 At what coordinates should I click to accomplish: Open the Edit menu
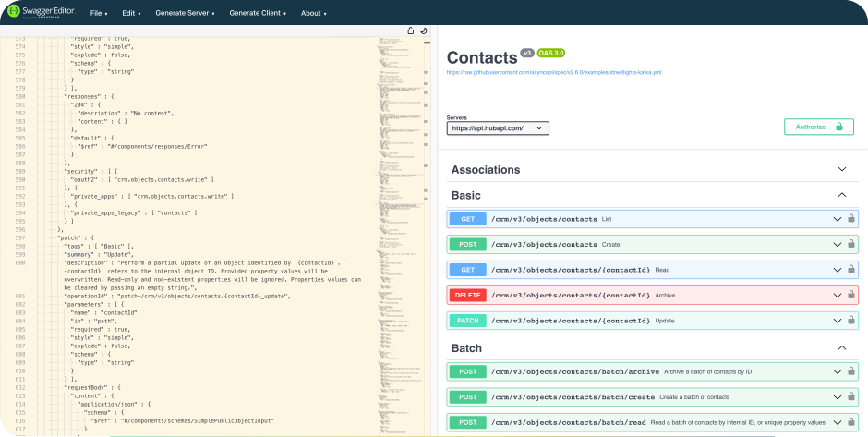coord(131,13)
